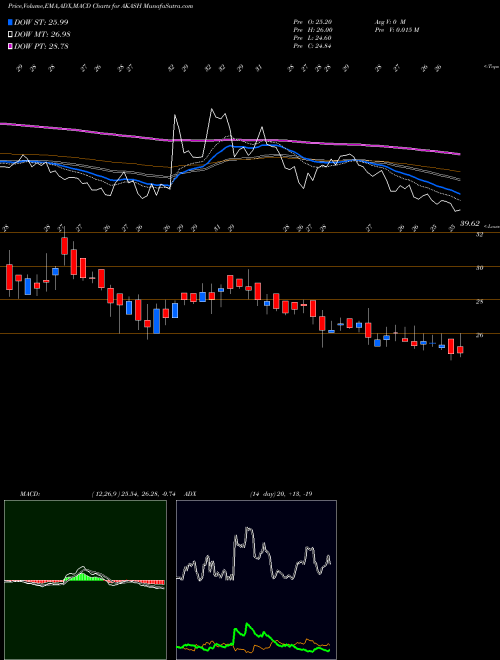
Task: Click the blue DOW ST legend swatch
Action: pyautogui.click(x=11, y=23)
